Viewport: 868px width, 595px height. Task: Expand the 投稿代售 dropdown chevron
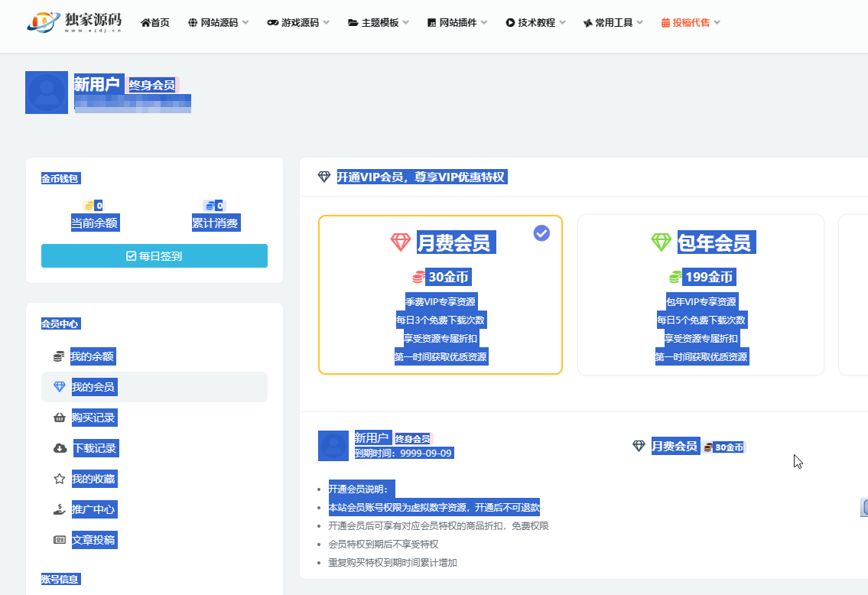point(717,23)
